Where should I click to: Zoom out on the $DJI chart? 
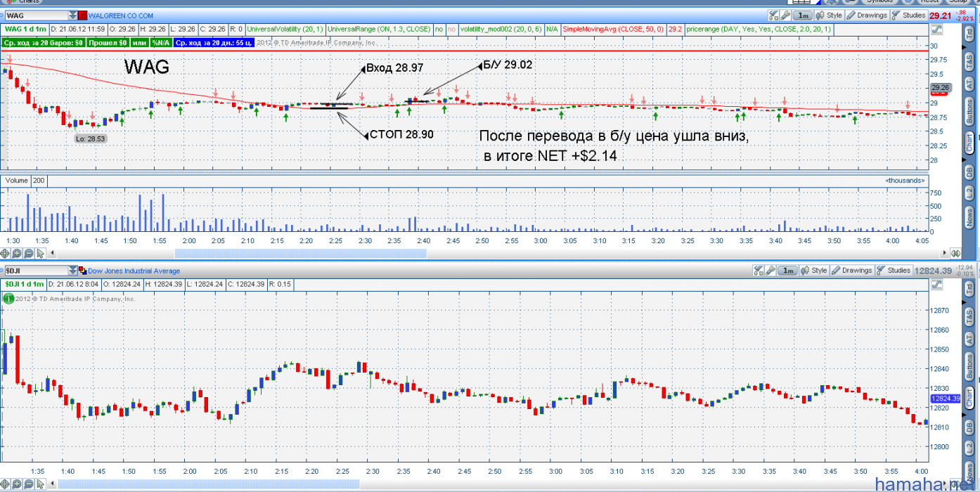click(x=29, y=484)
